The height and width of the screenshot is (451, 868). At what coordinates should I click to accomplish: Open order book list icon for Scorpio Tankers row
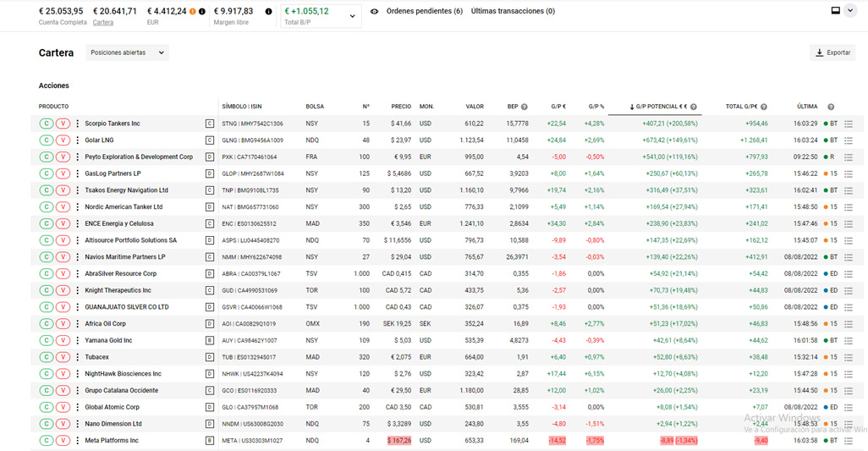tap(849, 124)
